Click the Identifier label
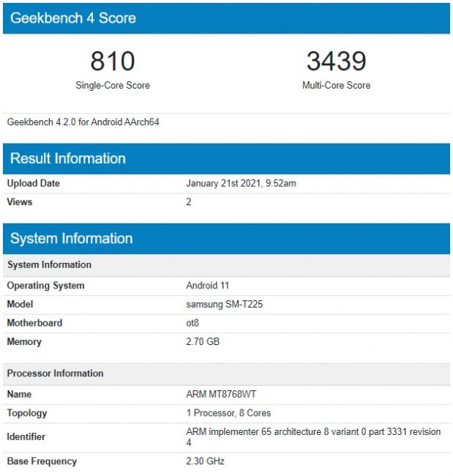The image size is (453, 476). point(26,437)
